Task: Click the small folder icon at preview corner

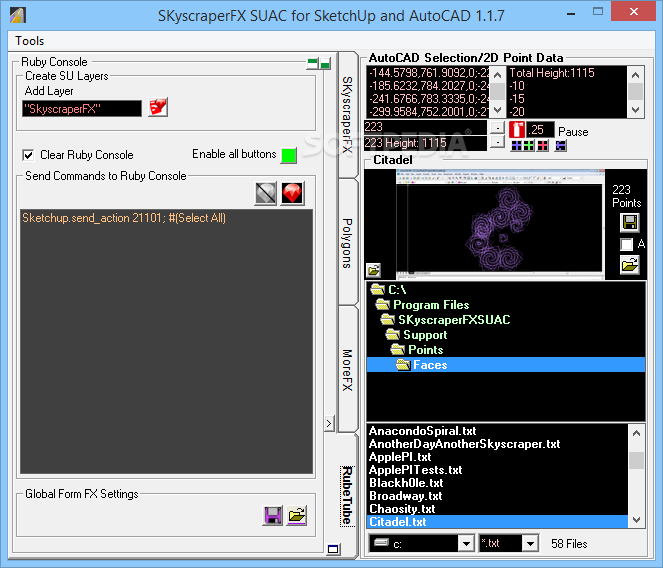Action: click(x=373, y=270)
